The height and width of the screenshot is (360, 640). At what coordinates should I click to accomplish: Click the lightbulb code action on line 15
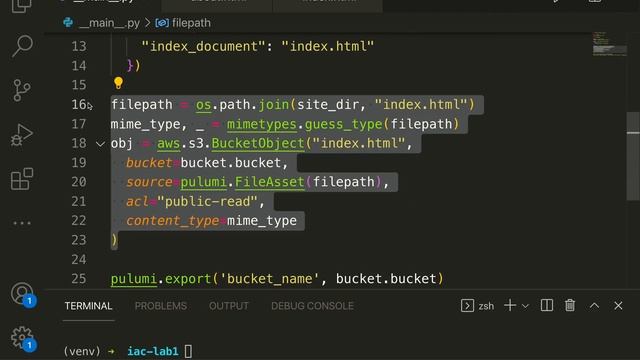118,83
